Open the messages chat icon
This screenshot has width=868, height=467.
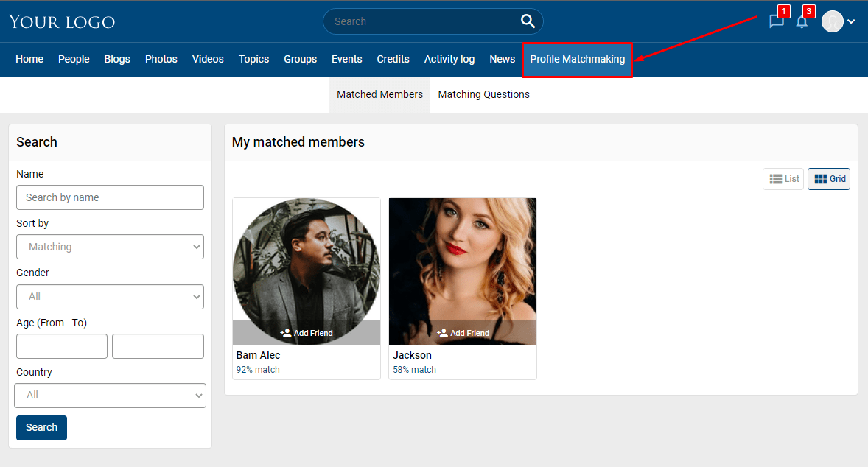click(776, 21)
